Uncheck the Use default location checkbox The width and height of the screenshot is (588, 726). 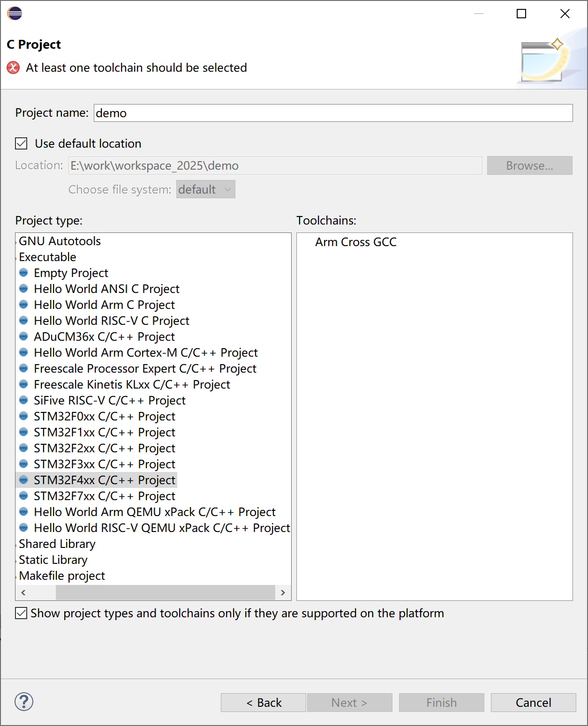(22, 143)
